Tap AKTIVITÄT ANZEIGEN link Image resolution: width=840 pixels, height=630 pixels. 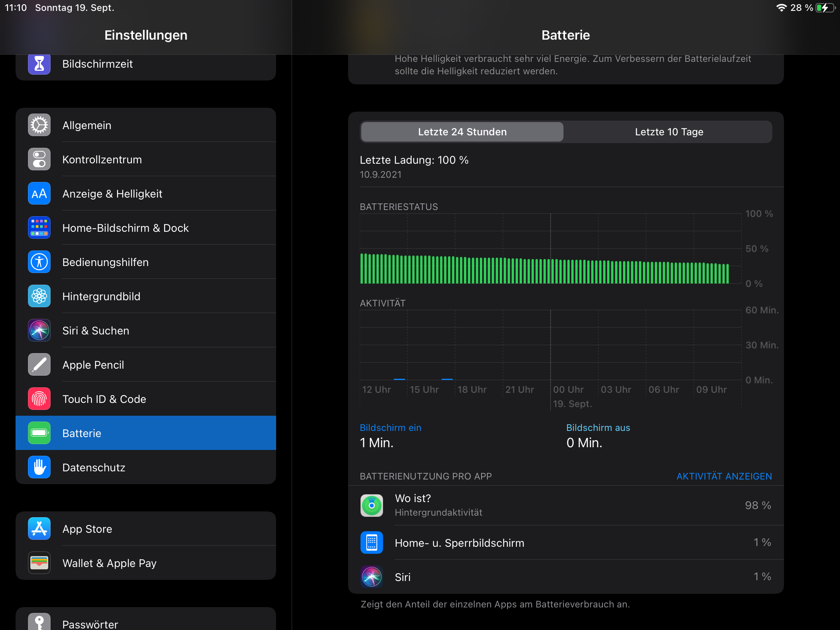point(724,476)
